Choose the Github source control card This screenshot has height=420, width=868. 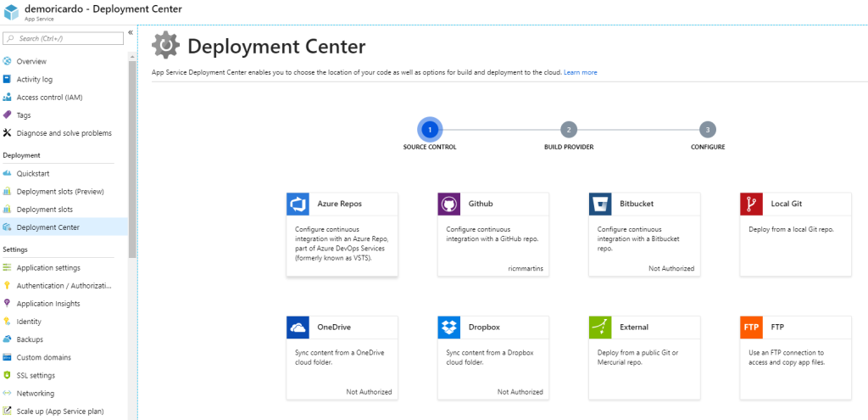click(x=493, y=234)
